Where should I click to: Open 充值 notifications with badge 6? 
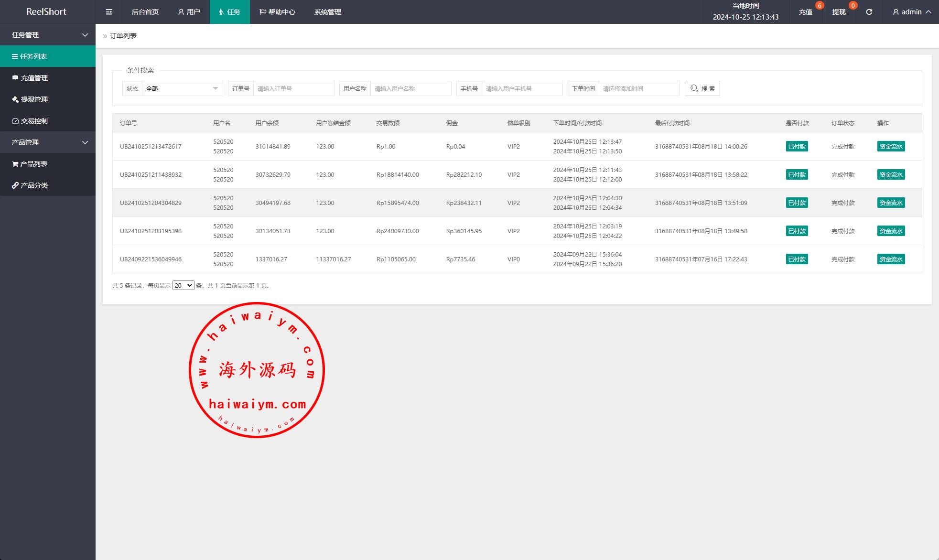pos(806,12)
